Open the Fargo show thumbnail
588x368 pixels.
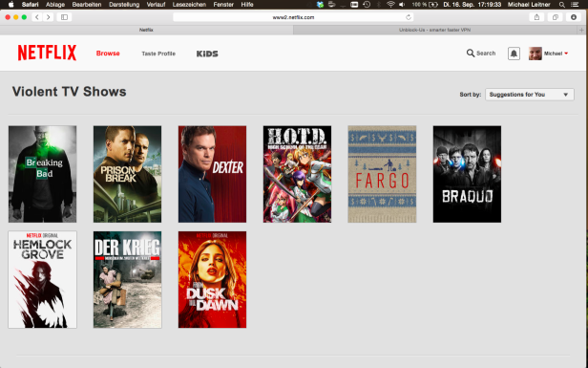[x=382, y=174]
